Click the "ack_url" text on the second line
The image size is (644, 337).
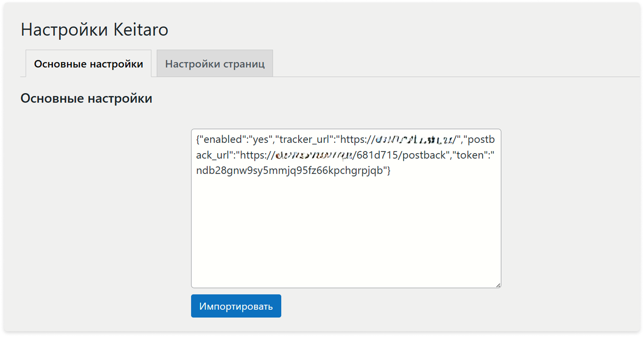click(x=212, y=155)
